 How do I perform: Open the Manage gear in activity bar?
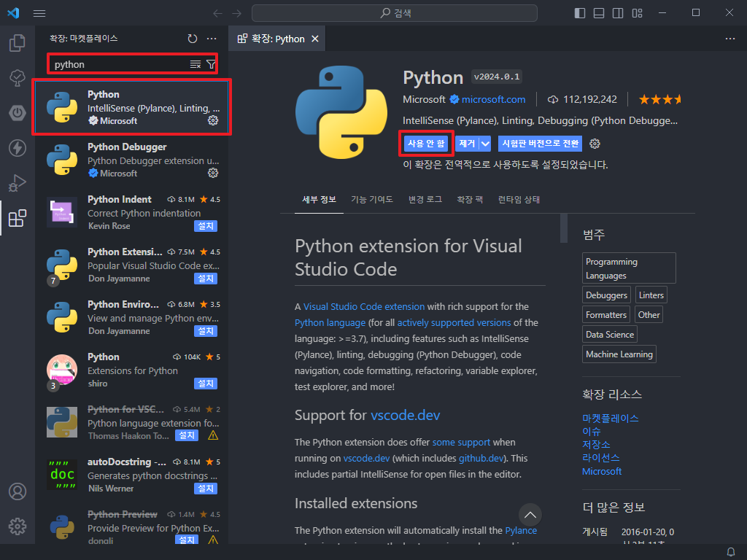click(x=18, y=526)
